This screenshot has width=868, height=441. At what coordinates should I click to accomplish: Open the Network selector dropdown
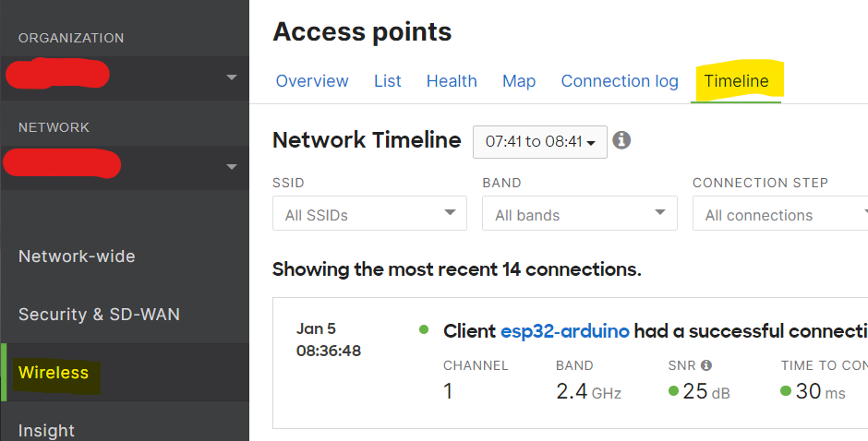(232, 167)
